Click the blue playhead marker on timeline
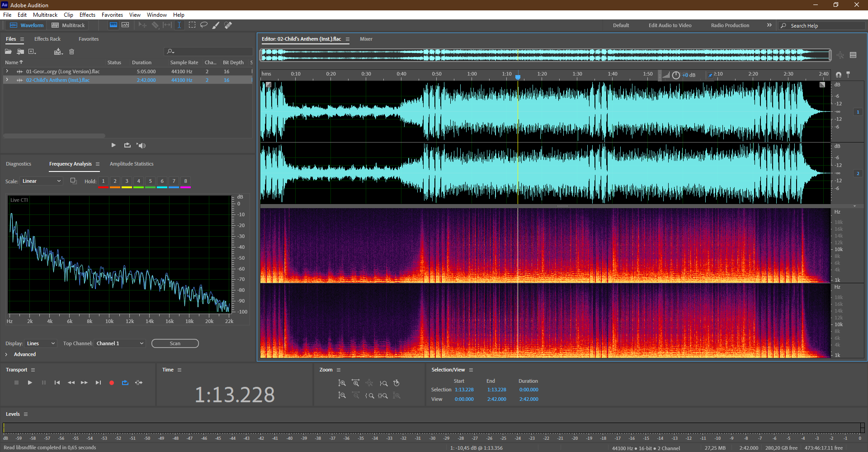This screenshot has width=868, height=452. pyautogui.click(x=518, y=77)
